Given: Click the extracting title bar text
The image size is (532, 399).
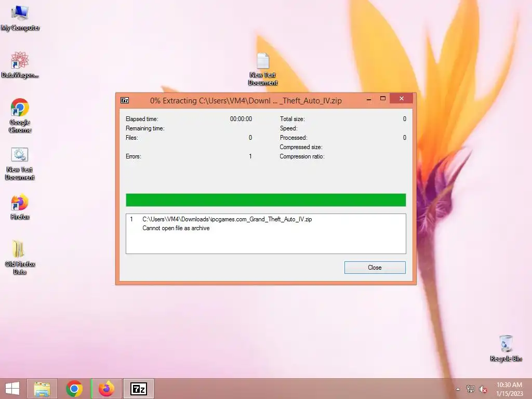Looking at the screenshot, I should pos(246,101).
